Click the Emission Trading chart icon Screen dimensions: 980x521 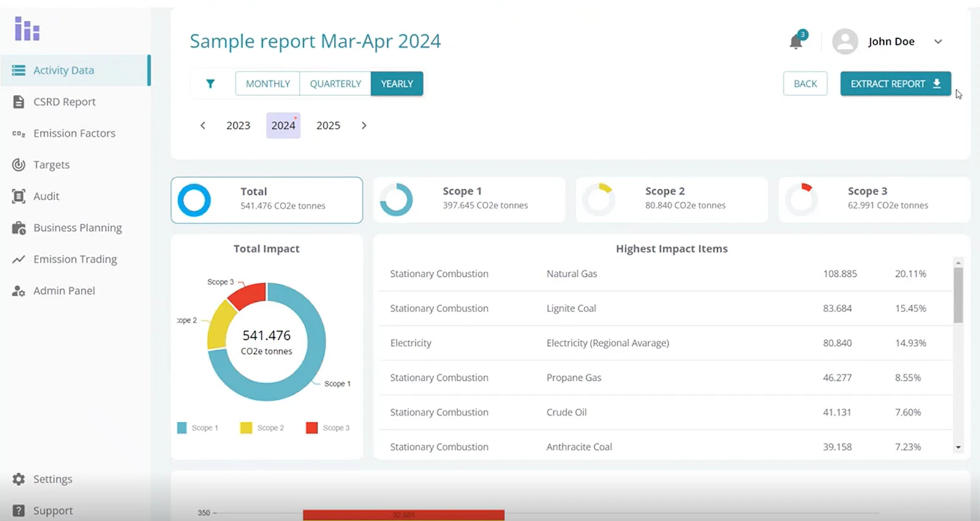pyautogui.click(x=18, y=260)
